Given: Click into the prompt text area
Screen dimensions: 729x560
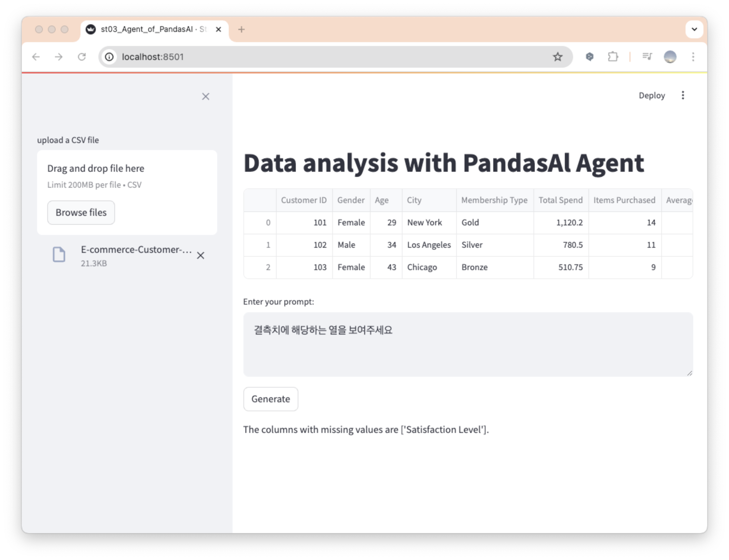Looking at the screenshot, I should click(x=468, y=344).
